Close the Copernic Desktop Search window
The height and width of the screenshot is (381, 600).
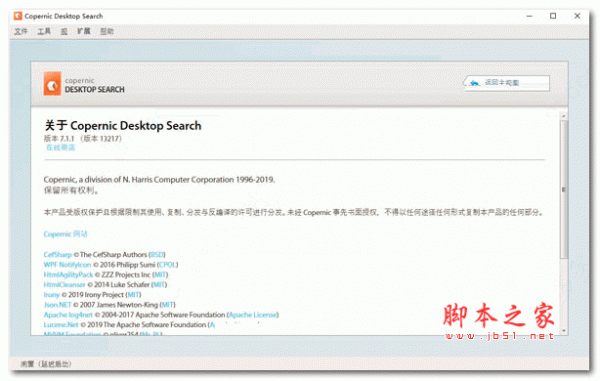click(x=577, y=16)
